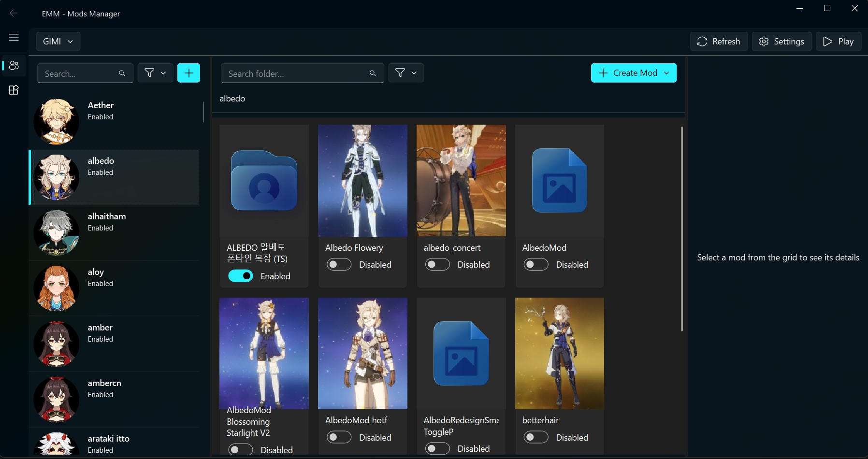
Task: Click the Refresh button
Action: (x=718, y=41)
